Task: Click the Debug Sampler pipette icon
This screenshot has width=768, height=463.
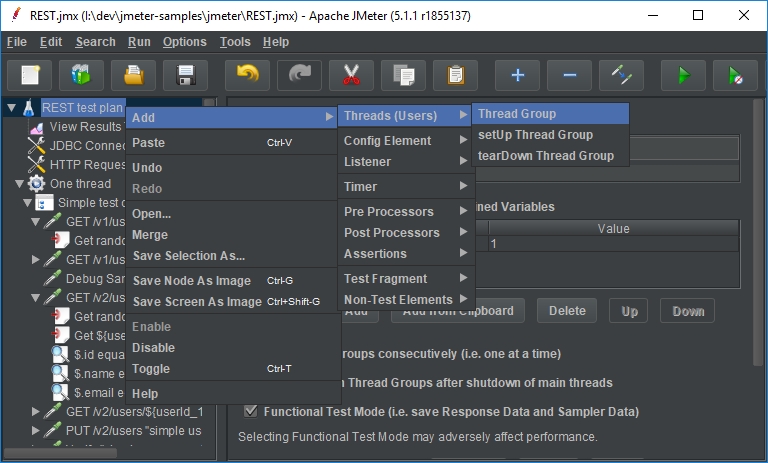Action: click(52, 278)
